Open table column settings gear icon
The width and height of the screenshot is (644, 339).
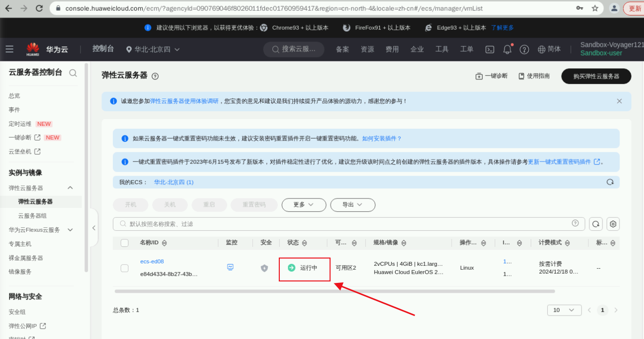(x=613, y=224)
